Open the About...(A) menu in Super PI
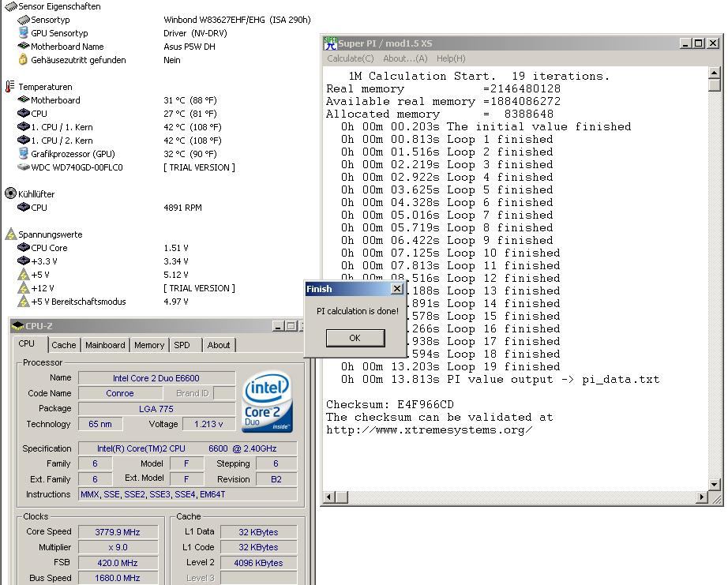 [405, 58]
